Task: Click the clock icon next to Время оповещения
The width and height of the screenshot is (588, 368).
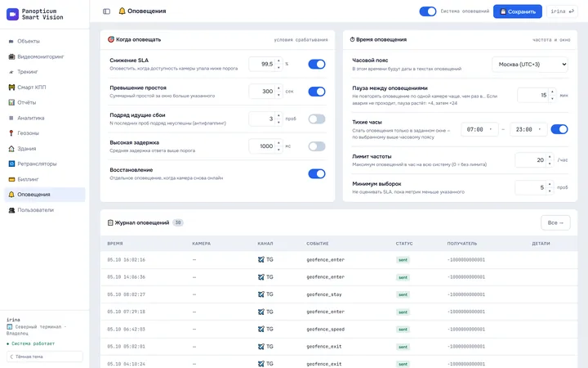Action: point(352,39)
